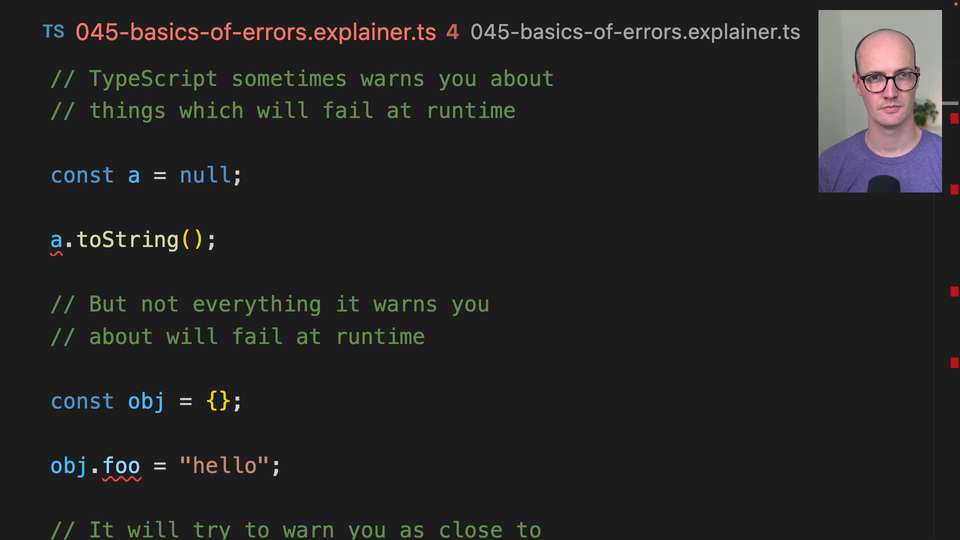Jump to the lowest red error marker in scrollbar
Image resolution: width=960 pixels, height=540 pixels.
pyautogui.click(x=954, y=363)
